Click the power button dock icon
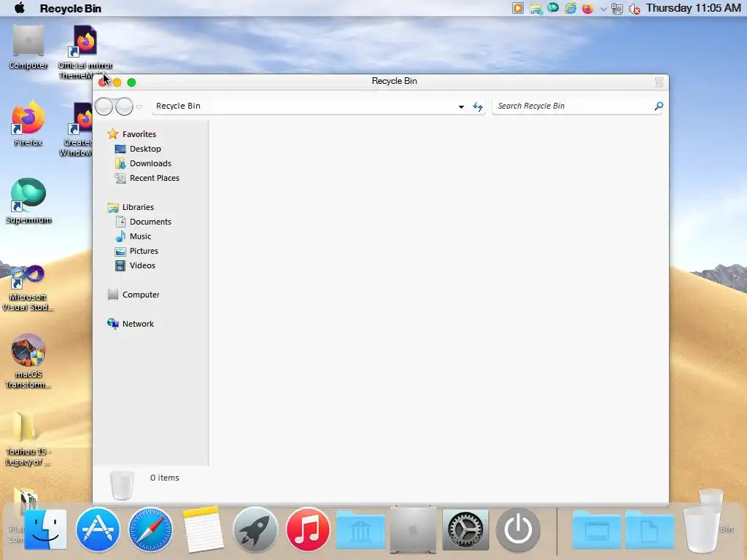The width and height of the screenshot is (747, 560). [518, 529]
